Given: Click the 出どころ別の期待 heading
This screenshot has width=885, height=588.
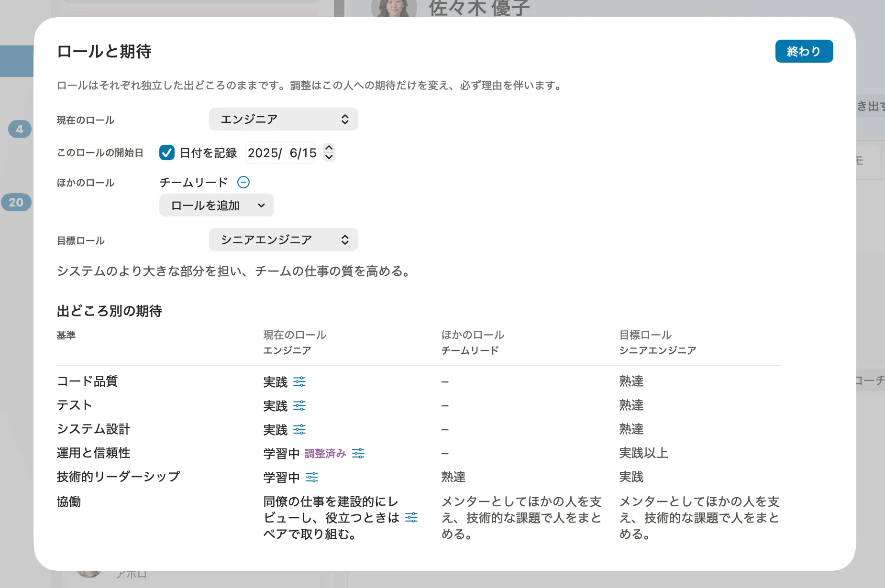Looking at the screenshot, I should point(109,311).
